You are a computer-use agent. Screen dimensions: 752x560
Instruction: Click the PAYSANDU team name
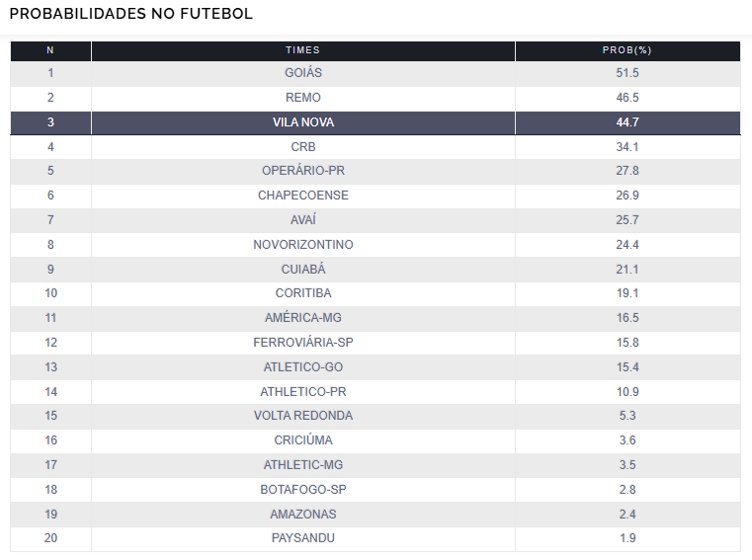[303, 538]
